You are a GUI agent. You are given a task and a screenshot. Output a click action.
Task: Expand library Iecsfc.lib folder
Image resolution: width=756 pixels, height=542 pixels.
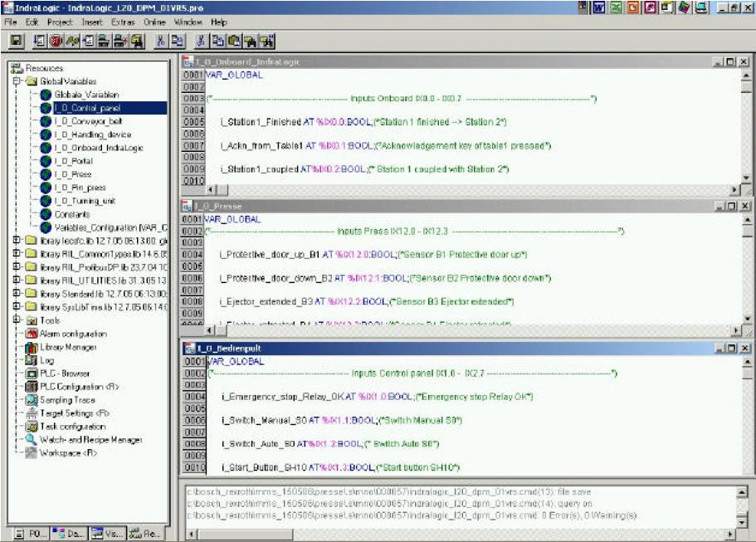click(x=17, y=240)
